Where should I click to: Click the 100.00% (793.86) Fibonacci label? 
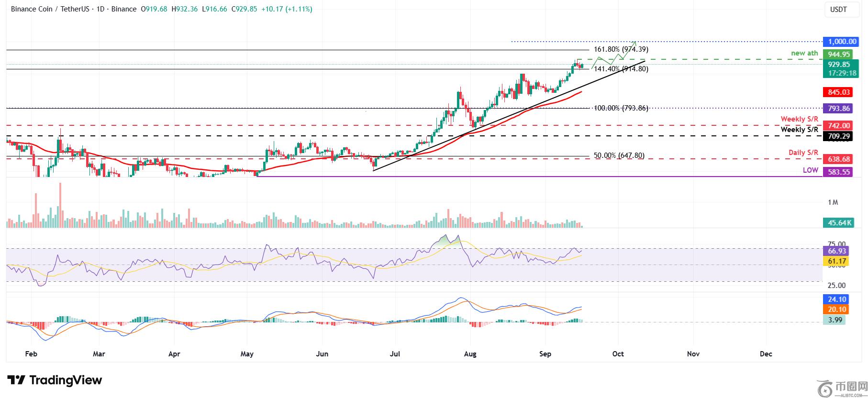pyautogui.click(x=621, y=108)
